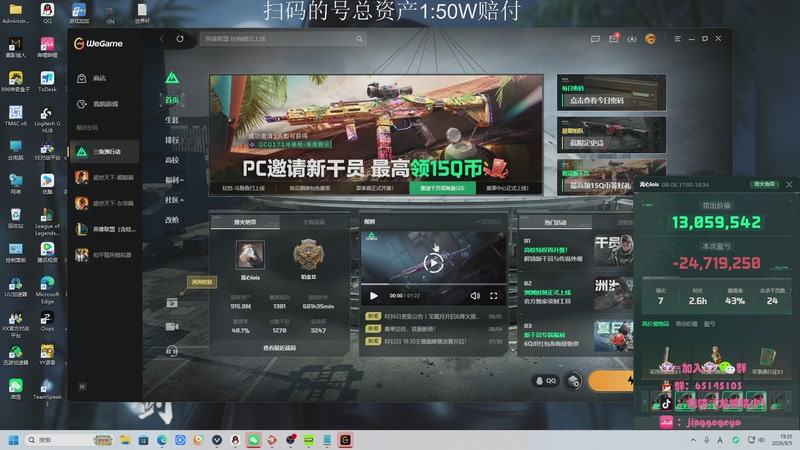Open the 最高领15Q币等好礼 promo card

pos(596,177)
